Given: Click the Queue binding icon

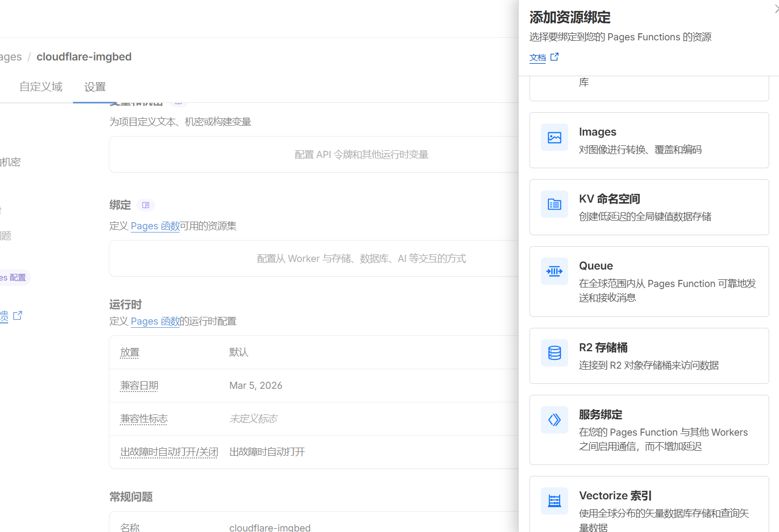Looking at the screenshot, I should tap(554, 272).
